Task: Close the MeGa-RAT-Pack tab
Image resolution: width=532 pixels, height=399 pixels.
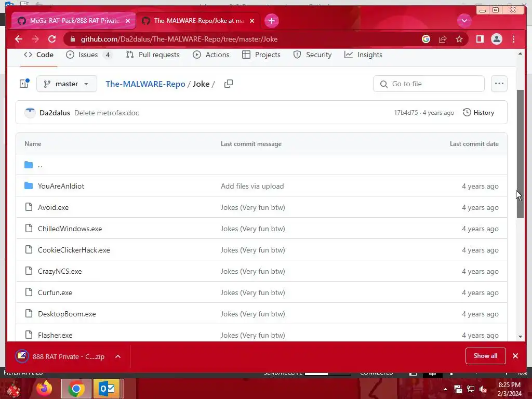Action: [x=128, y=21]
